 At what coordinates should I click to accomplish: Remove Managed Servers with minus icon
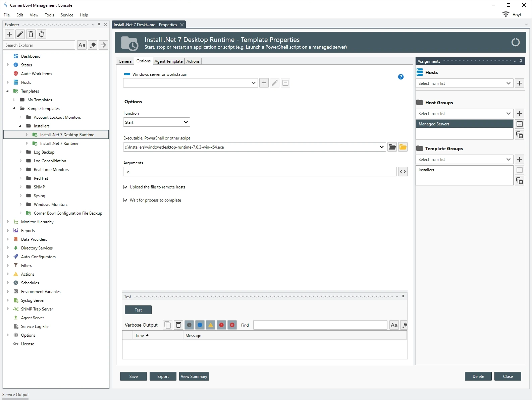click(520, 124)
